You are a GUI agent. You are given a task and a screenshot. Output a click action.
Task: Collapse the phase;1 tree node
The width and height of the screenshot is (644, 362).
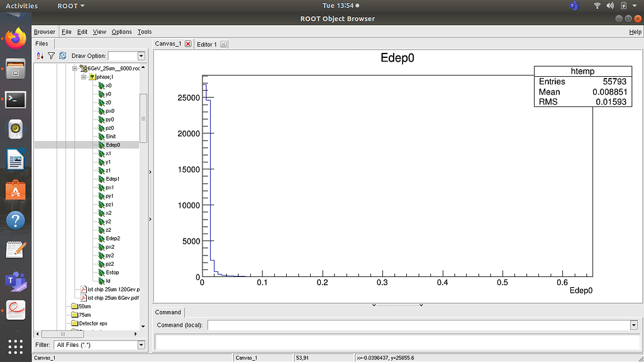pyautogui.click(x=84, y=77)
